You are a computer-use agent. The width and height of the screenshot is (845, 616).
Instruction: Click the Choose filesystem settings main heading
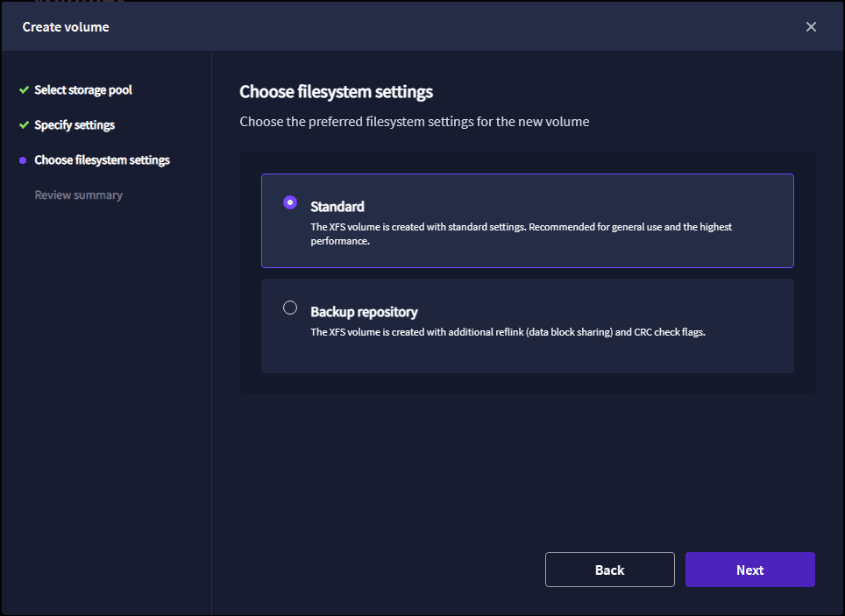pos(336,92)
